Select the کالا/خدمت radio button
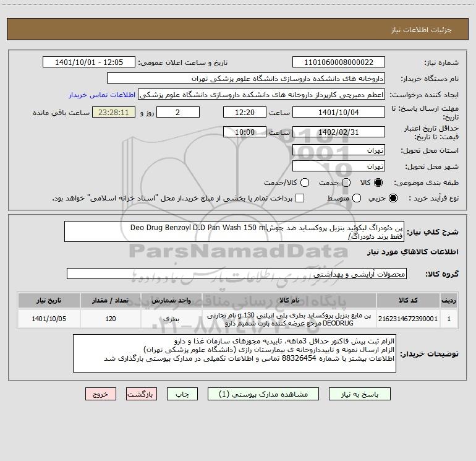476x461 pixels. (x=305, y=183)
